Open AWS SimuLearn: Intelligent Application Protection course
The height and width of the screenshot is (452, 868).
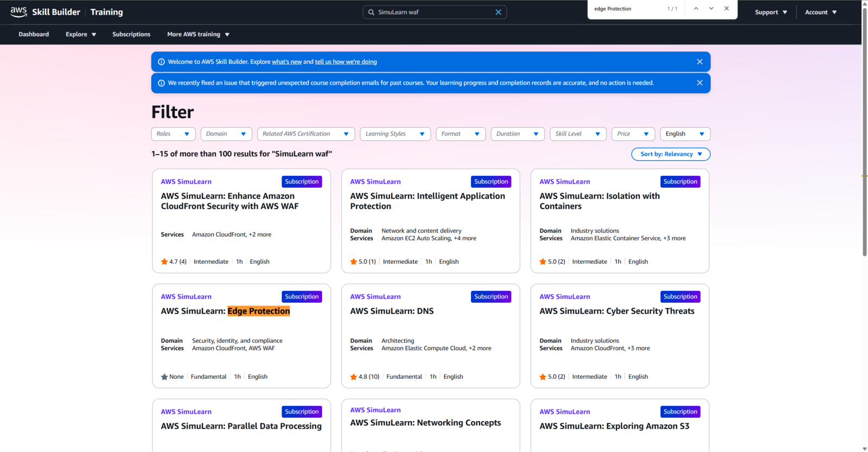[427, 201]
